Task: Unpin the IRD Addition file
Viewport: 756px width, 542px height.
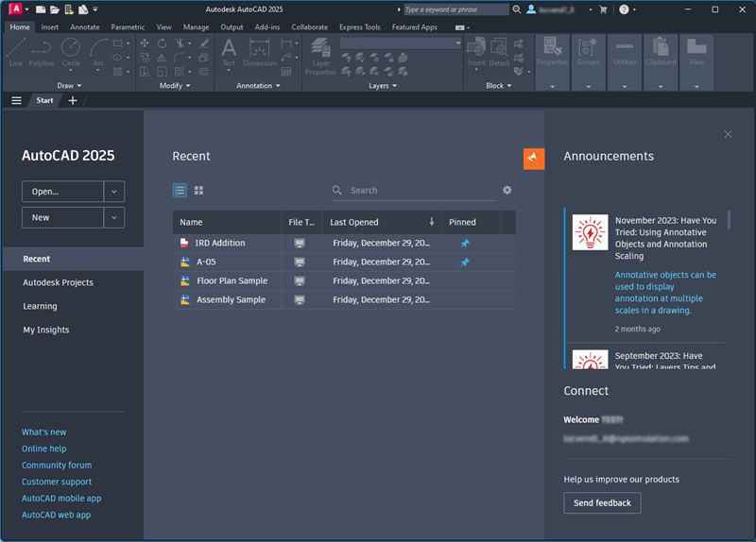Action: (465, 244)
